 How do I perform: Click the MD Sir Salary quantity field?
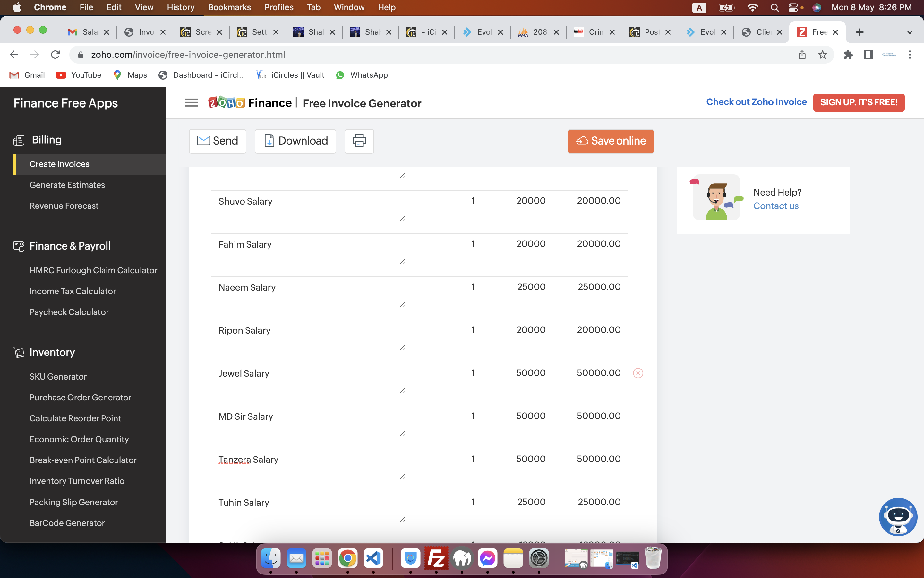click(x=473, y=416)
